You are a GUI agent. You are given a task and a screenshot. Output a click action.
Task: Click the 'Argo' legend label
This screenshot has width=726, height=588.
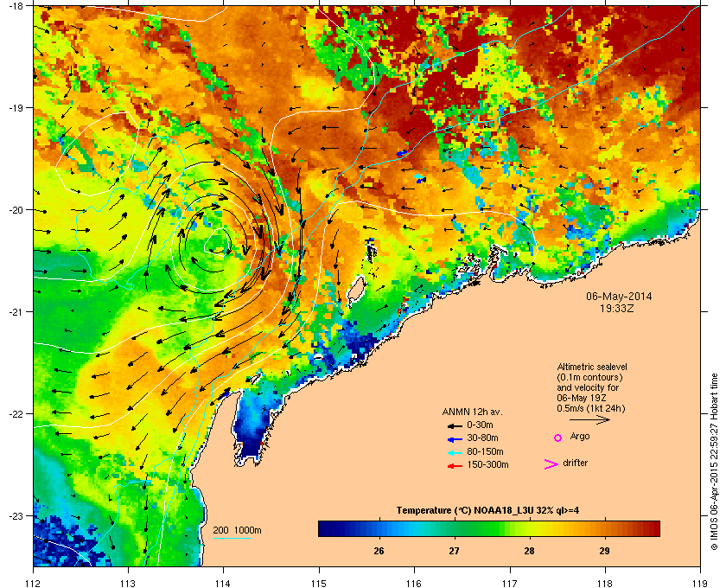click(580, 437)
